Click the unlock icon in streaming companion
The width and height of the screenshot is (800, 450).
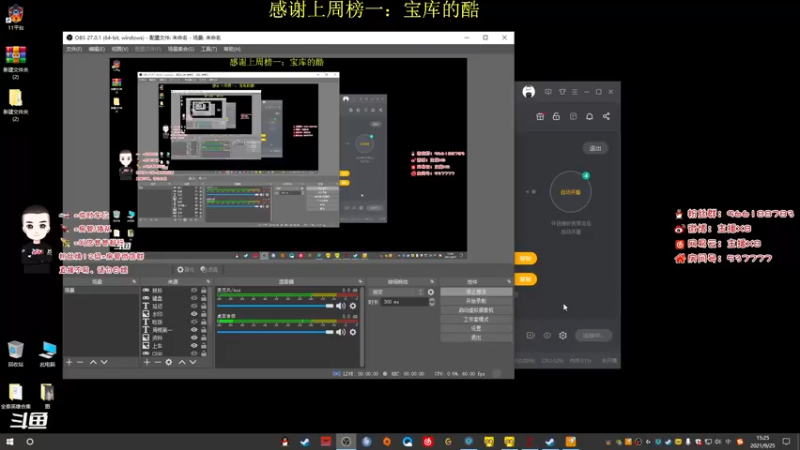pyautogui.click(x=556, y=116)
